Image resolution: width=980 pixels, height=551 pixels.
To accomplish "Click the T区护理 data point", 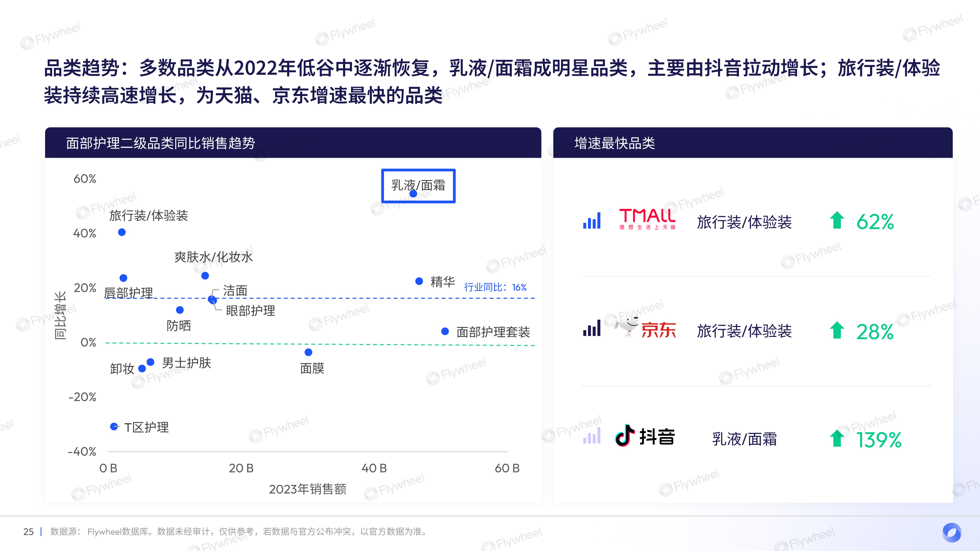I will coord(114,426).
